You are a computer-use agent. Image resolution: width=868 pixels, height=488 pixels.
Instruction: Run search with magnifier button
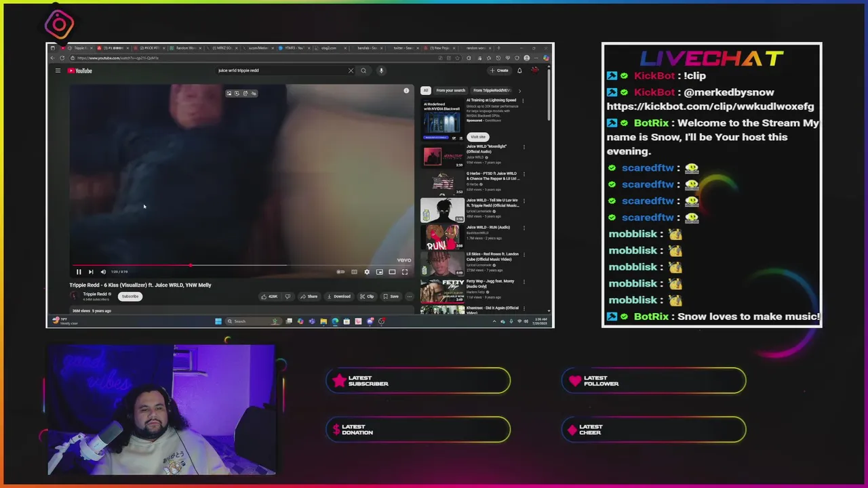pyautogui.click(x=363, y=70)
